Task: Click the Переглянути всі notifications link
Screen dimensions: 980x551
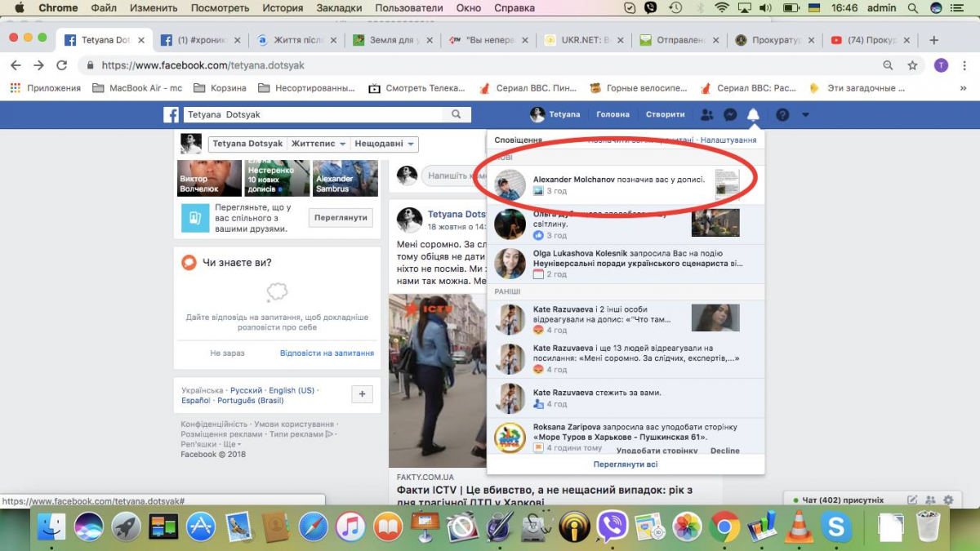Action: coord(626,464)
